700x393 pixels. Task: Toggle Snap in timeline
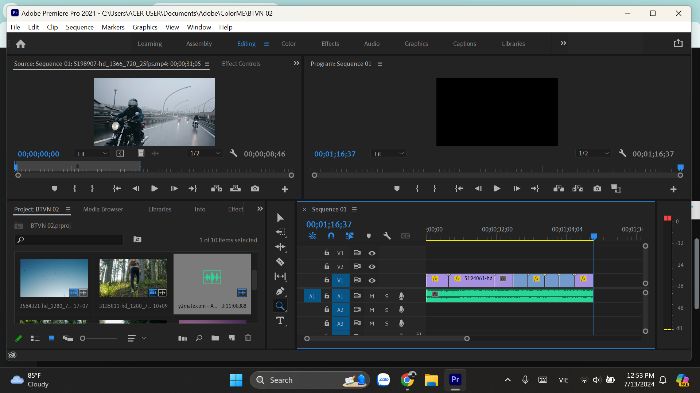tap(331, 235)
